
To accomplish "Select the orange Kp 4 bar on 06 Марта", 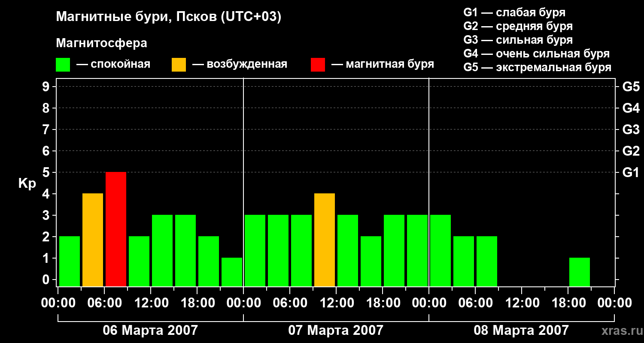I will pyautogui.click(x=93, y=240).
